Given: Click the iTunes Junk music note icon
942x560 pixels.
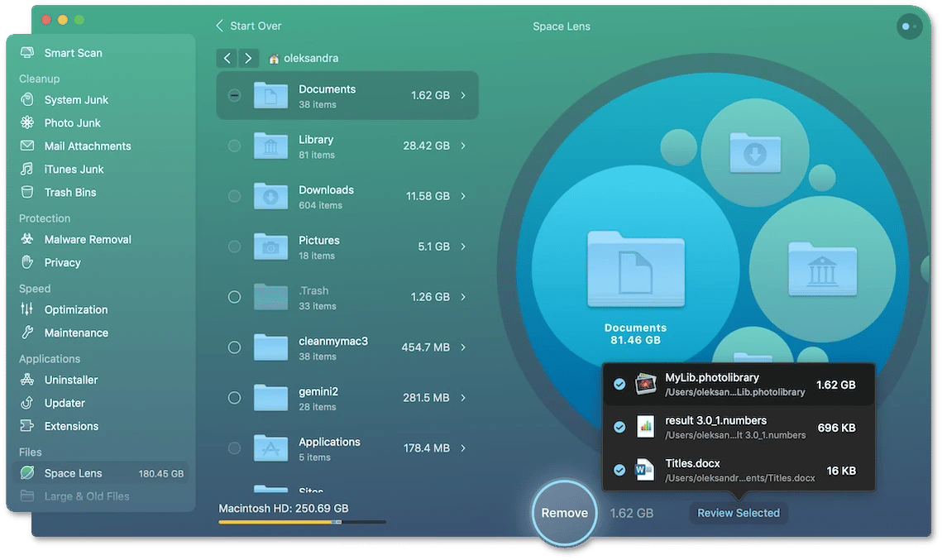Looking at the screenshot, I should (27, 169).
